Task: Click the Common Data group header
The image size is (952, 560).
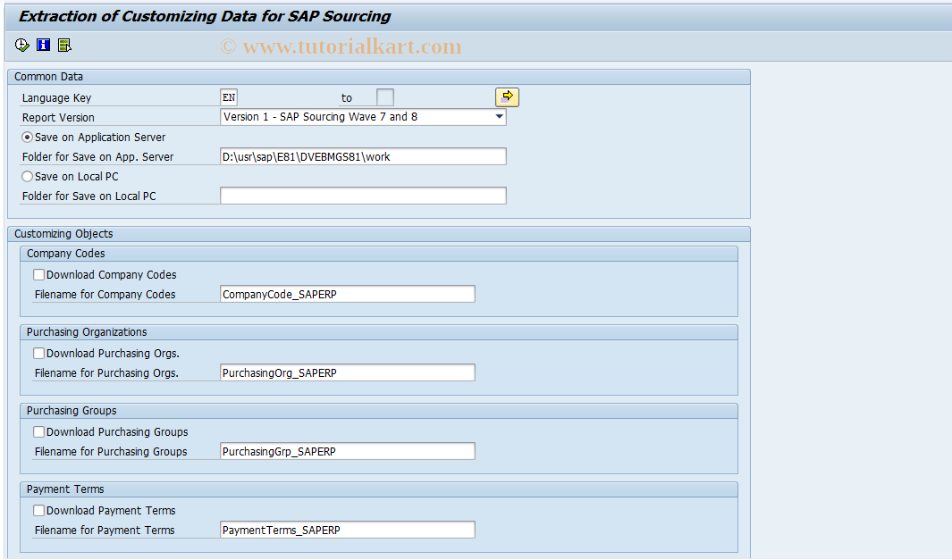Action: click(379, 77)
